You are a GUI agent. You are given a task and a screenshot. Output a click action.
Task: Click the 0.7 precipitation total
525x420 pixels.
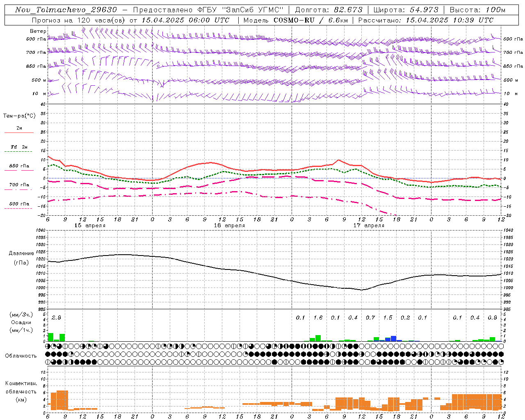click(x=370, y=318)
